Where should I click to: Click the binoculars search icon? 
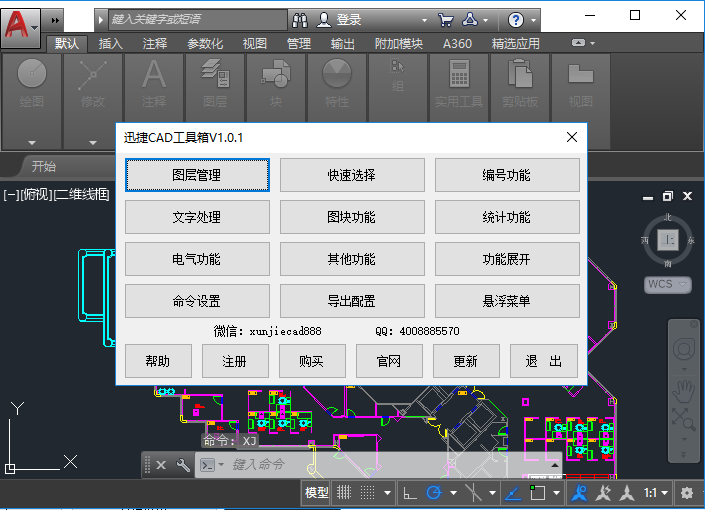(x=300, y=20)
